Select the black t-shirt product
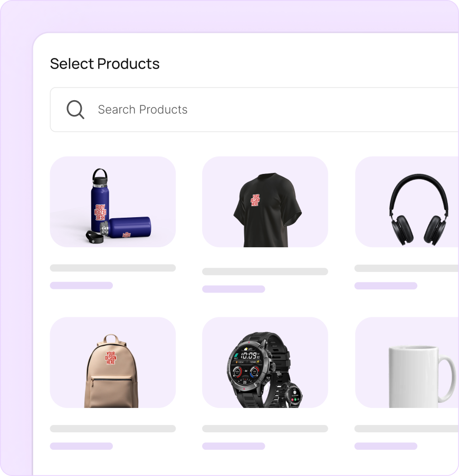459x476 pixels. point(265,202)
